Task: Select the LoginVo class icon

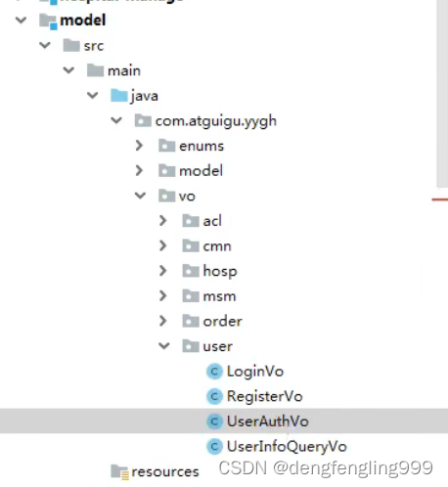Action: pos(214,372)
